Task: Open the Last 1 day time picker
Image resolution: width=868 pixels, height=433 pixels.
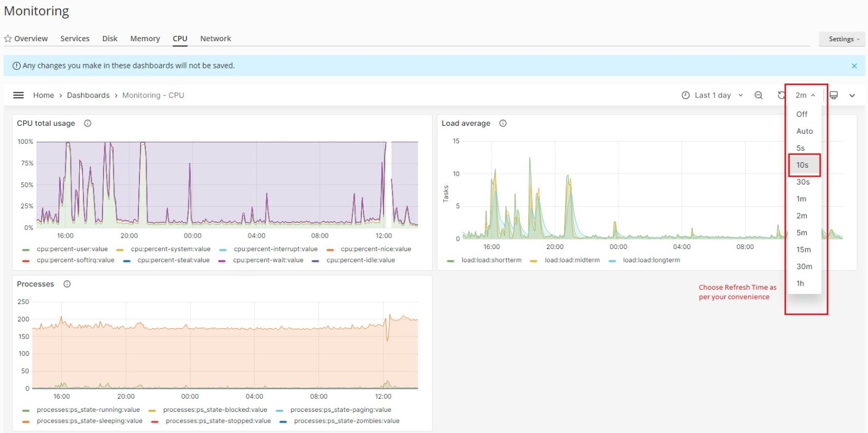Action: point(712,95)
